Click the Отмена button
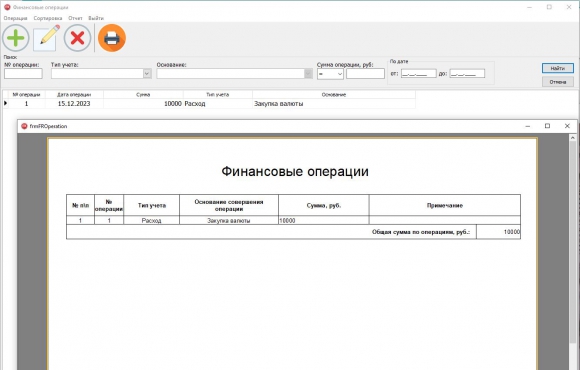 pyautogui.click(x=558, y=82)
